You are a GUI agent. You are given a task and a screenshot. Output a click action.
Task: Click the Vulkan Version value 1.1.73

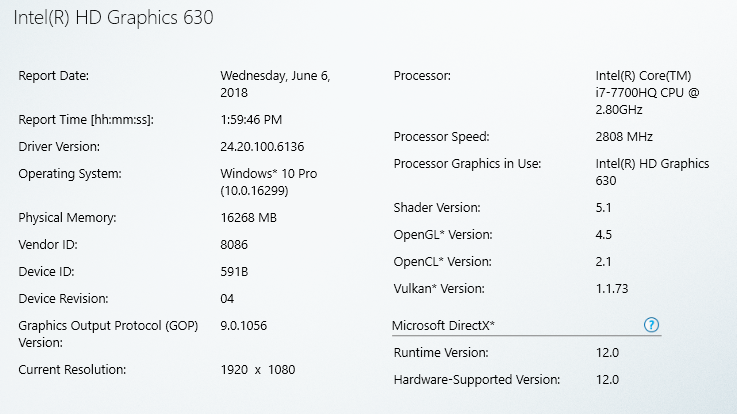pyautogui.click(x=612, y=289)
